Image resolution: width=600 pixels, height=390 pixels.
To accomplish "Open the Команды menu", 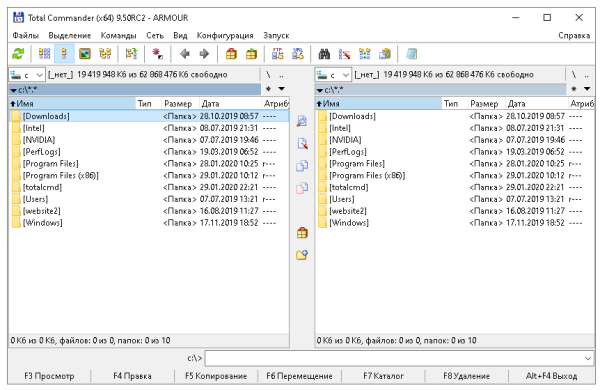I will (x=118, y=36).
